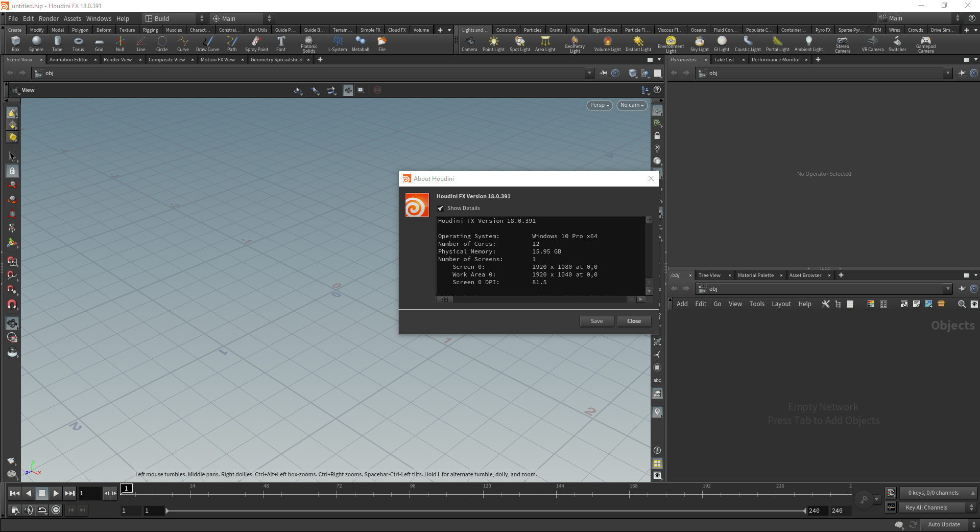980x532 pixels.
Task: Add an Environment Light
Action: pyautogui.click(x=671, y=44)
